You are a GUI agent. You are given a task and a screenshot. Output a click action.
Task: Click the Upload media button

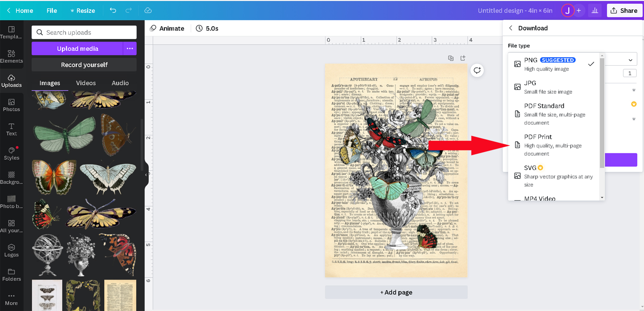77,49
